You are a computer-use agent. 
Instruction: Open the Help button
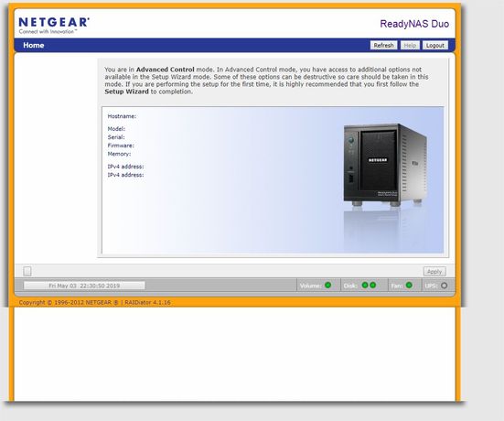pyautogui.click(x=410, y=46)
